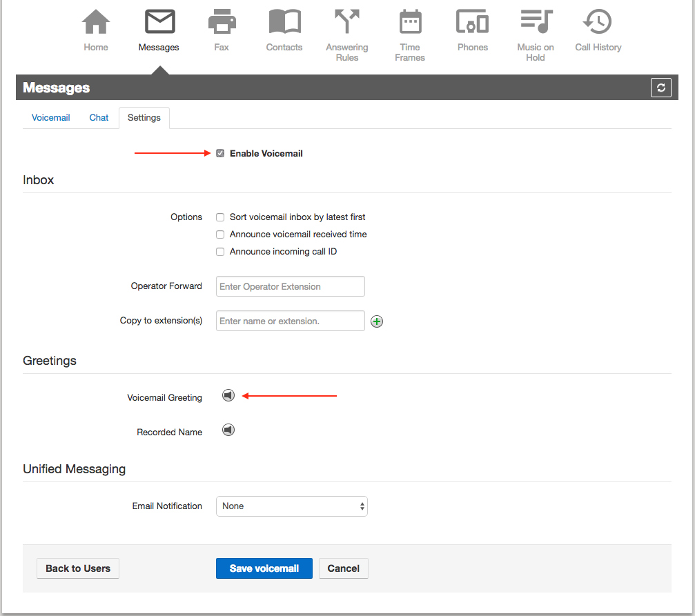Click the refresh icon in Messages header
695x616 pixels.
660,88
